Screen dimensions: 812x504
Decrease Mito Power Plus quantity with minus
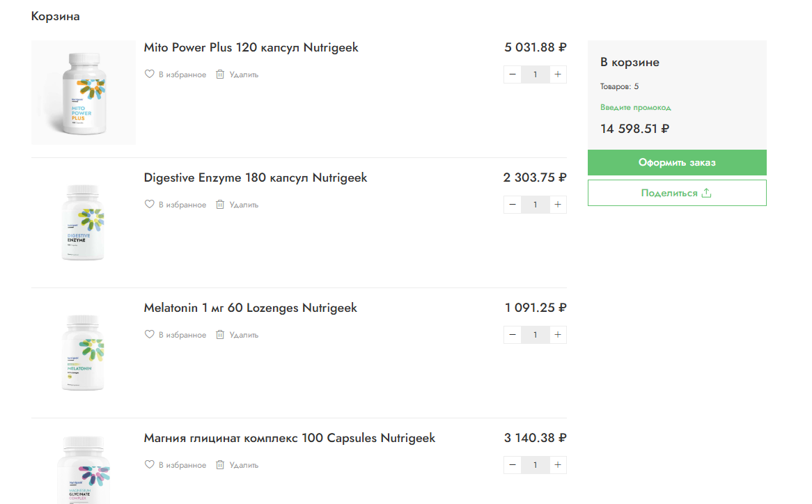click(x=512, y=74)
